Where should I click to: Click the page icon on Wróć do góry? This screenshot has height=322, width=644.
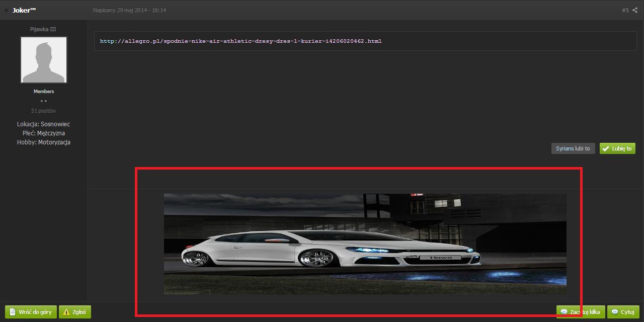click(13, 312)
